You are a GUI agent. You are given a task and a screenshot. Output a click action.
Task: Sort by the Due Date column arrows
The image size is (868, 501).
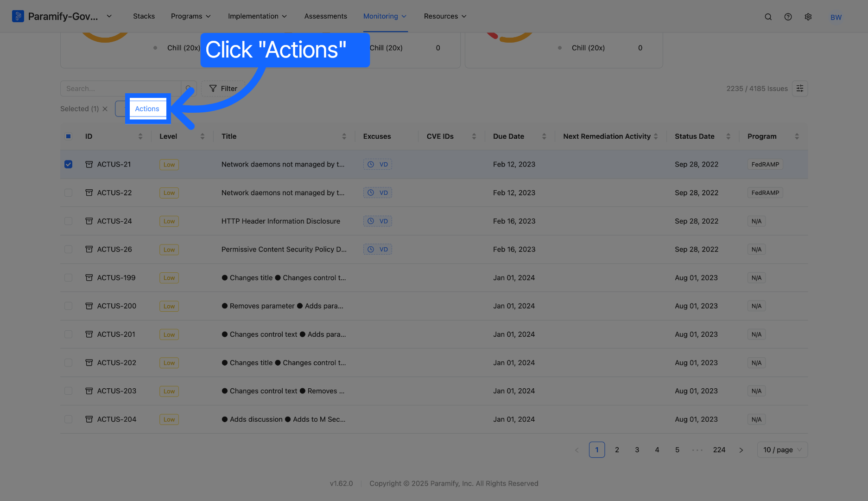coord(544,136)
